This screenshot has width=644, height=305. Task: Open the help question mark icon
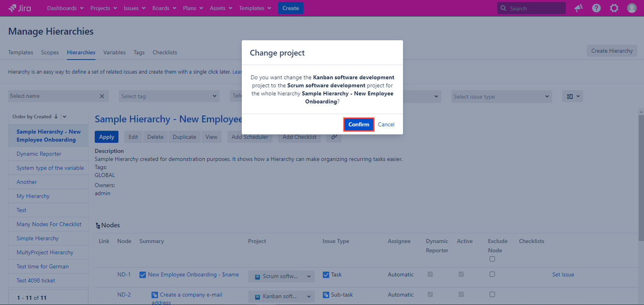tap(596, 8)
